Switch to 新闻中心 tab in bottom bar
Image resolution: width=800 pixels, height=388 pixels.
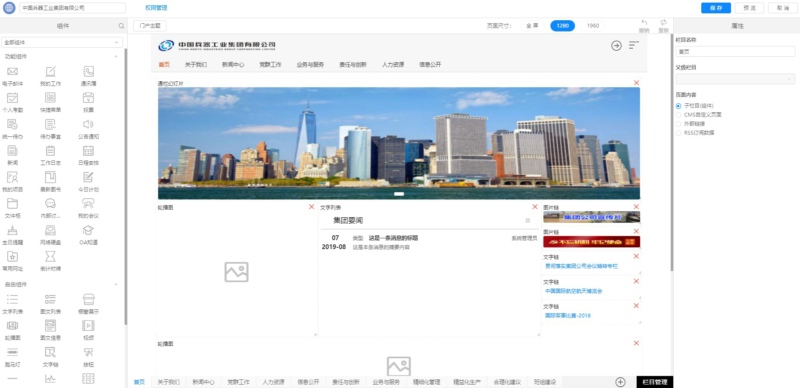(203, 382)
